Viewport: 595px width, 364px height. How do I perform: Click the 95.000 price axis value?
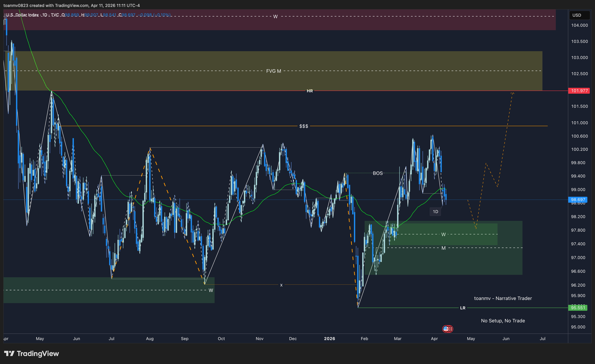(x=578, y=327)
